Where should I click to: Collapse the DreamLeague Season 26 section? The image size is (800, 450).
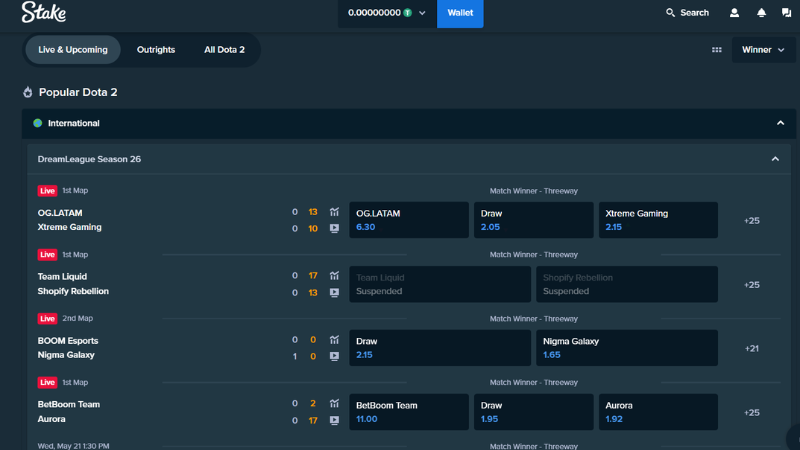(775, 159)
